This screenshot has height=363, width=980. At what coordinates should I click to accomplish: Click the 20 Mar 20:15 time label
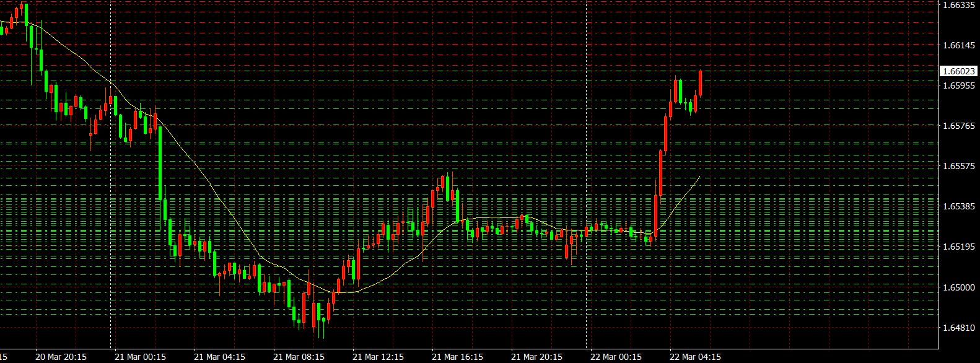pyautogui.click(x=61, y=357)
